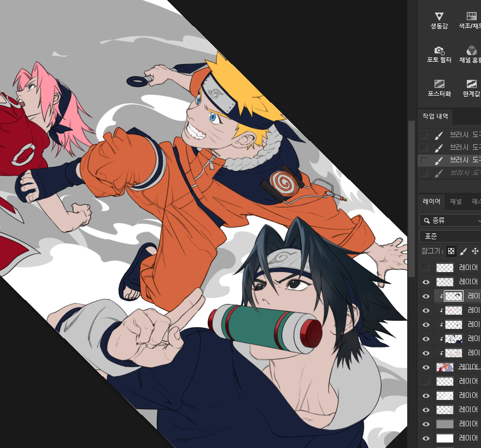The image size is (481, 448).
Task: Click clipping arrow on the selected Sasuke hair layer
Action: click(x=442, y=296)
